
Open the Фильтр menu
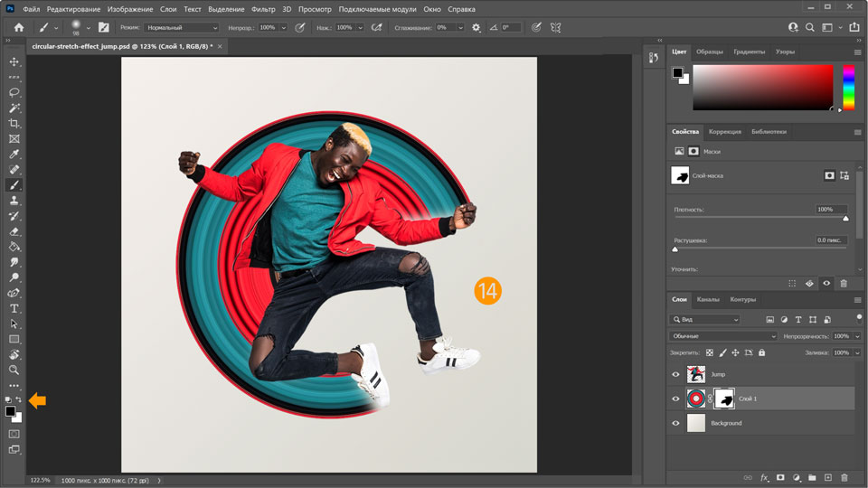(x=263, y=9)
